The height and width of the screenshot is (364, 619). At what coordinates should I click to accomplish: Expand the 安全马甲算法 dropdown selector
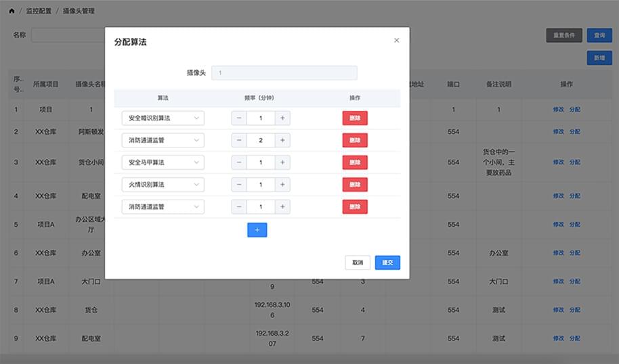click(x=163, y=162)
